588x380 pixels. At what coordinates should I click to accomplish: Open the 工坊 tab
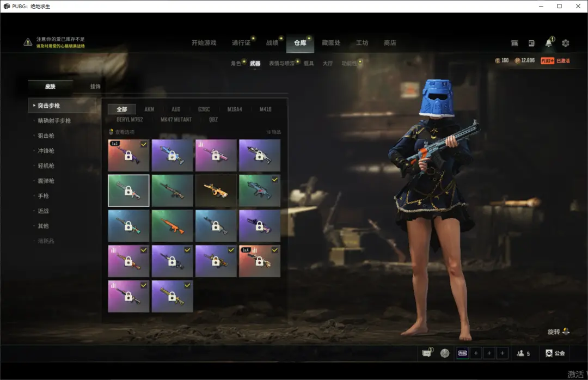[362, 43]
